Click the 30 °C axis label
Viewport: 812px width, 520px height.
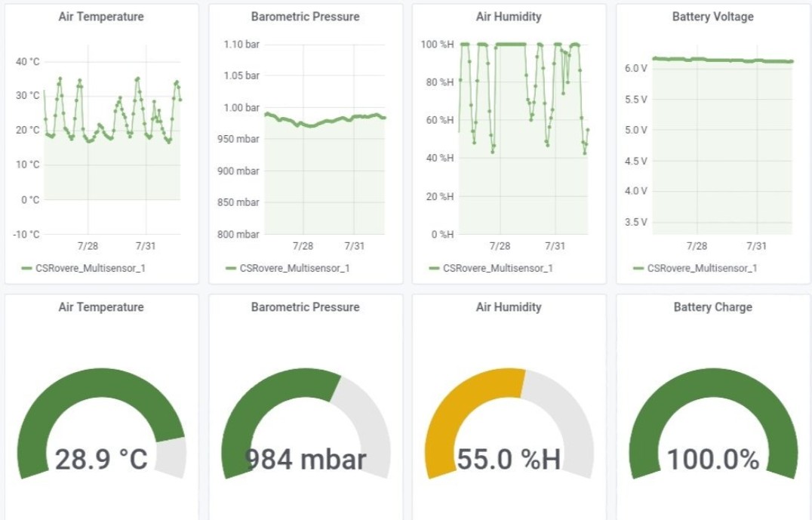(27, 95)
